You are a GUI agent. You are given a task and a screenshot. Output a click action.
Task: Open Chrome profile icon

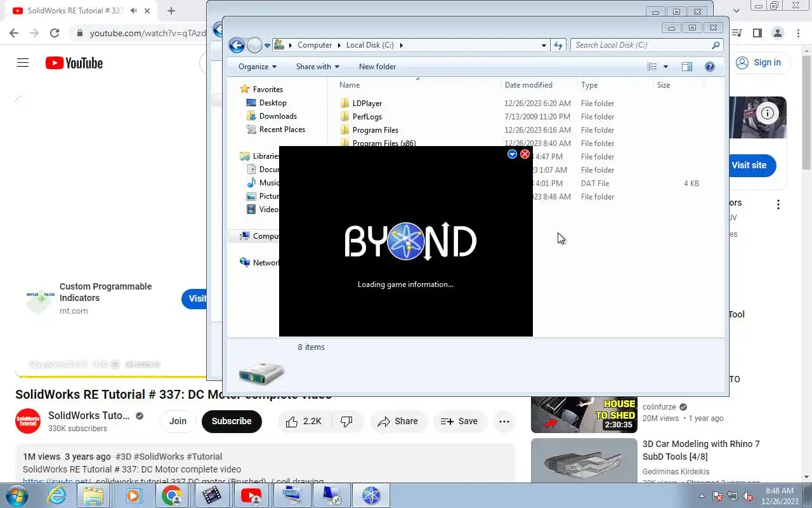pyautogui.click(x=777, y=33)
